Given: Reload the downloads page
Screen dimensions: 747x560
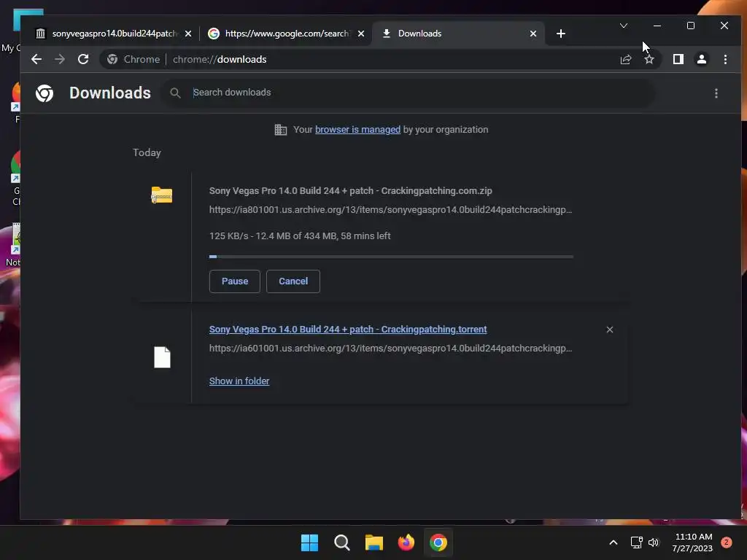Looking at the screenshot, I should (83, 59).
